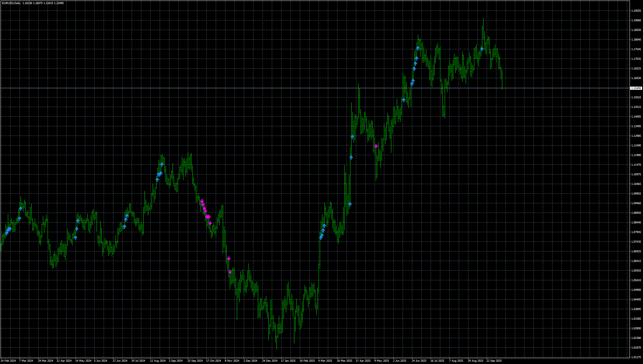Select the topmost magenta arrow in the October 2024 cluster

tap(202, 201)
